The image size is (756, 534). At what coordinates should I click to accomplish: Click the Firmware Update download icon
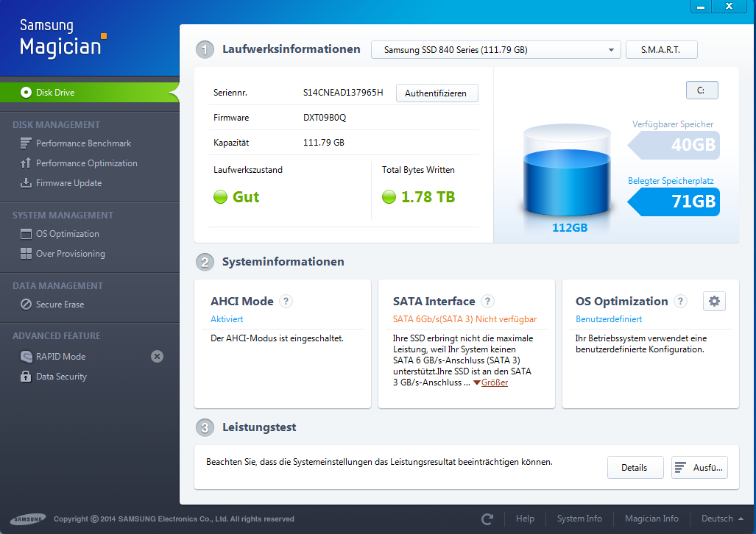26,182
